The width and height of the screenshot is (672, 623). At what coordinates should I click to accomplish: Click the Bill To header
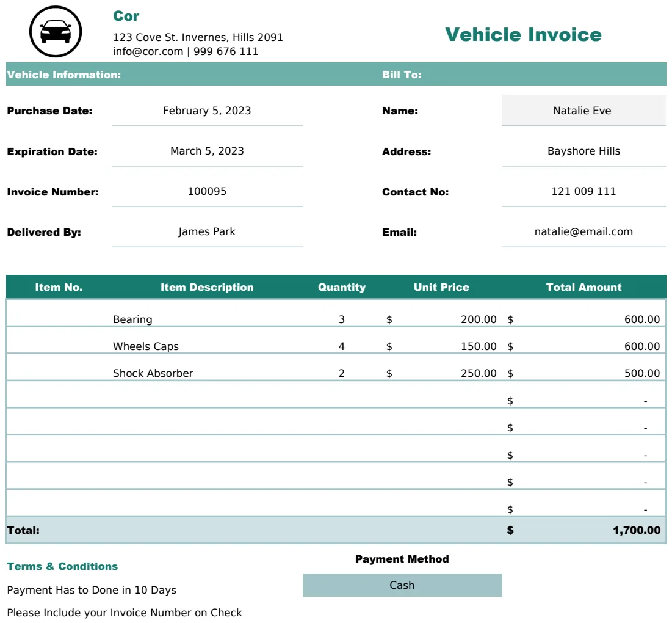click(402, 75)
